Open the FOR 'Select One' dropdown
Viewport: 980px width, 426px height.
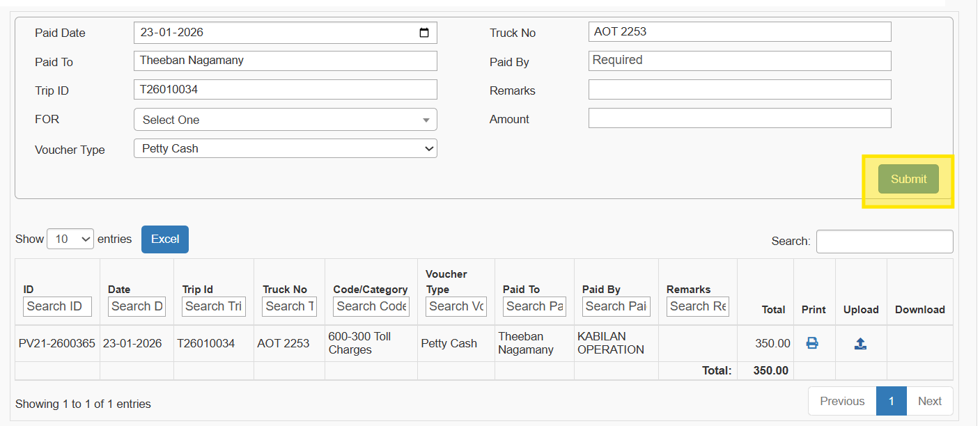[286, 120]
